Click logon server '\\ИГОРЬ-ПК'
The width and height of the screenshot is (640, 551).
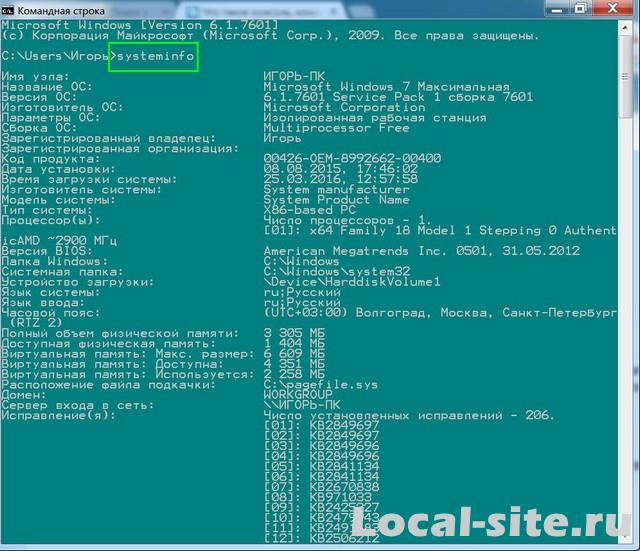point(302,405)
